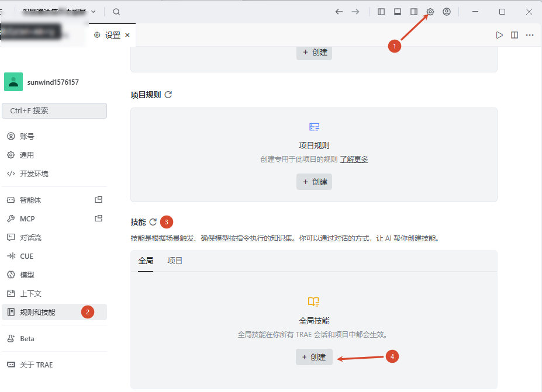Viewport: 542px width, 392px height.
Task: Click the pop-out icon next to 智能体
Action: click(x=98, y=200)
